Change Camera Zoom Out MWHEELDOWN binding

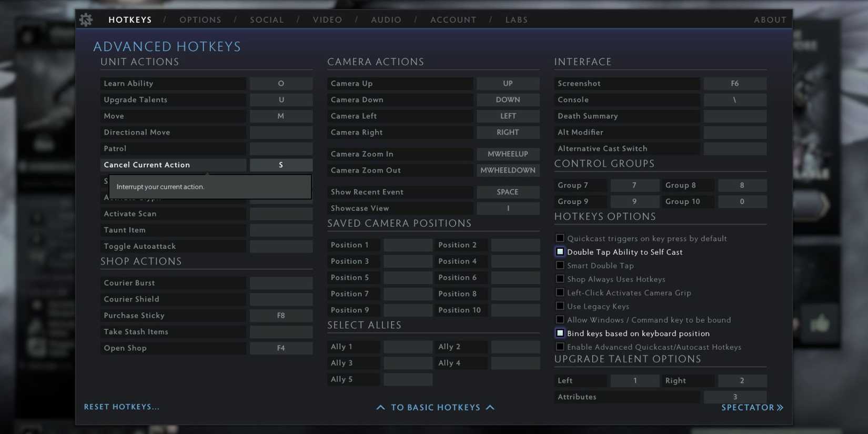(x=508, y=170)
